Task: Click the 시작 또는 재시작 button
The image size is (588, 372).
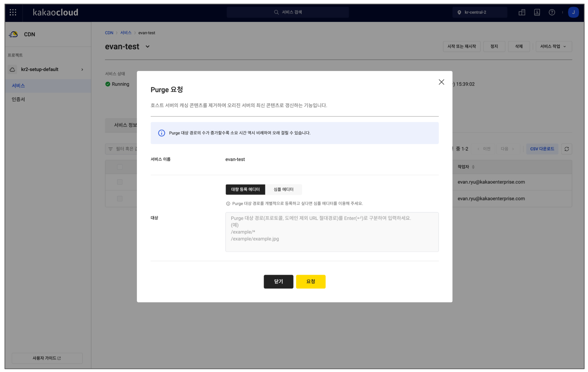Action: [x=461, y=46]
